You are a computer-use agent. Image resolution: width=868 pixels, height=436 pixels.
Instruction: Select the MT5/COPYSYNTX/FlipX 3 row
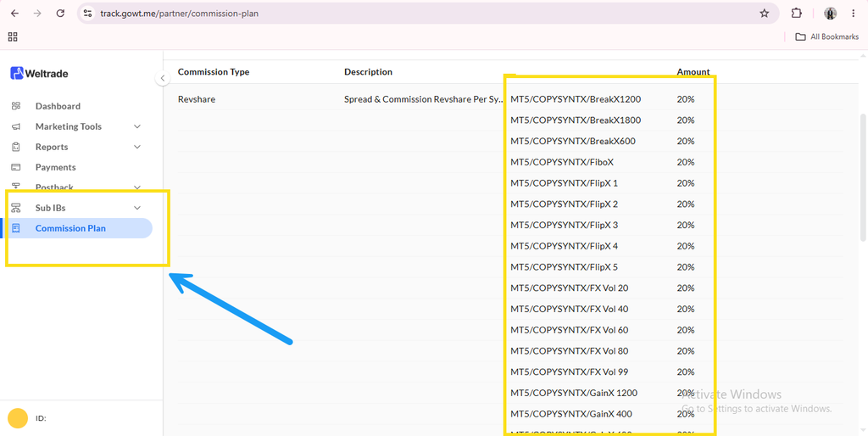564,225
